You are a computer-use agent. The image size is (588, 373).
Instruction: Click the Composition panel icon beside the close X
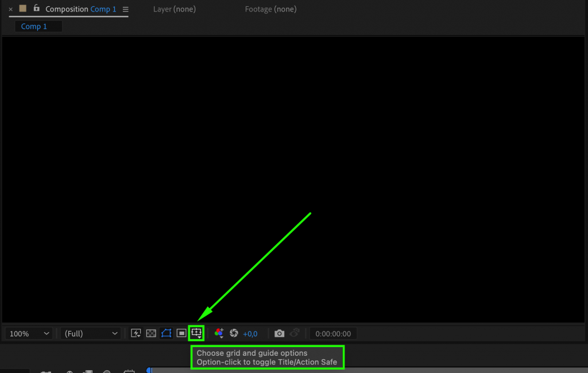(x=22, y=9)
